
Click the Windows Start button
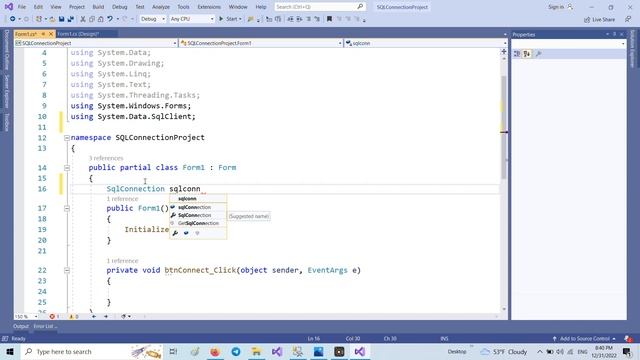coord(10,351)
